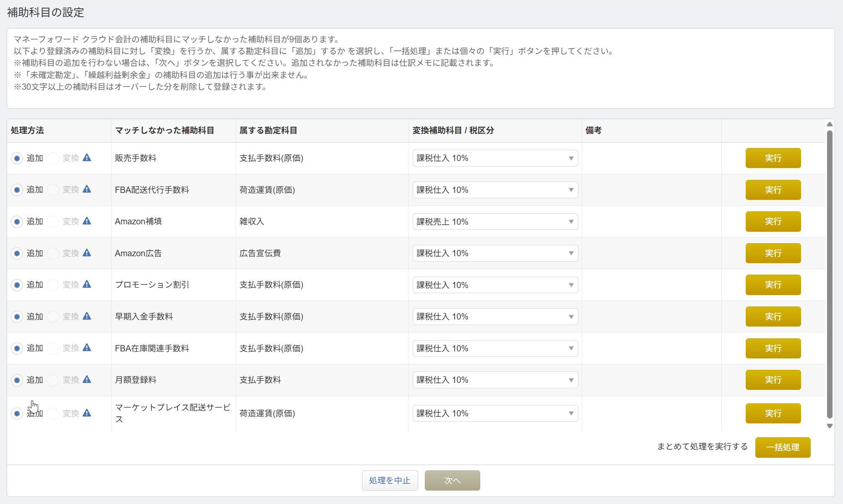Click warning icon in 月額登録料 row

[x=87, y=379]
